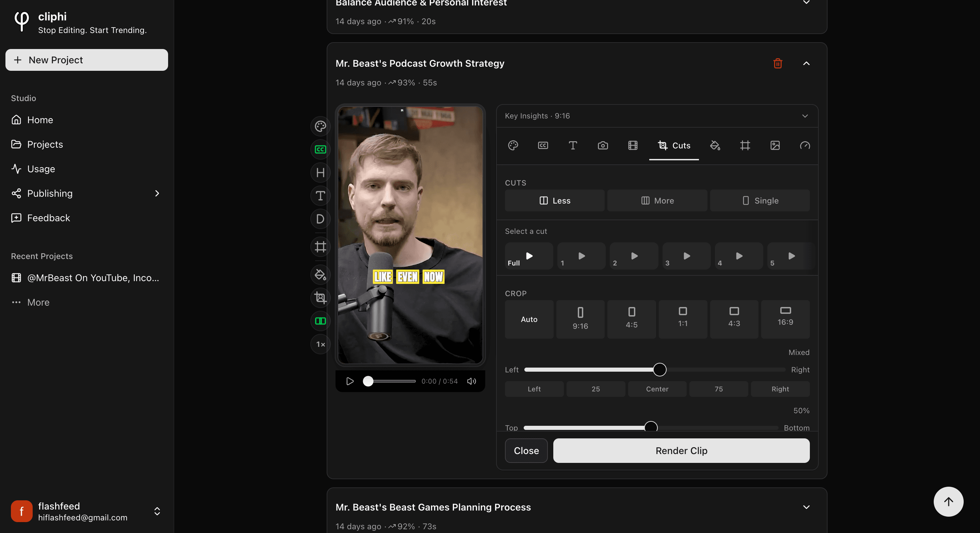Play cut number 2
The width and height of the screenshot is (980, 533).
(x=634, y=256)
